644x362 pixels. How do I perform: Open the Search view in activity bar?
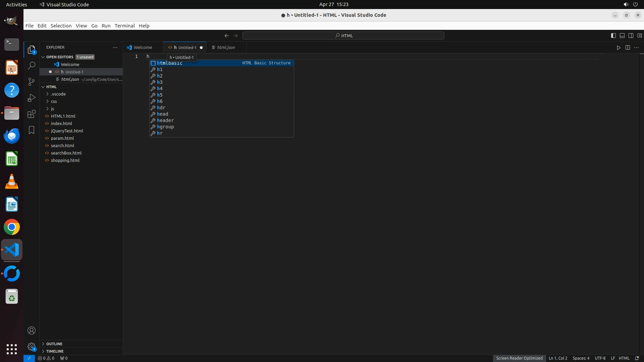32,65
